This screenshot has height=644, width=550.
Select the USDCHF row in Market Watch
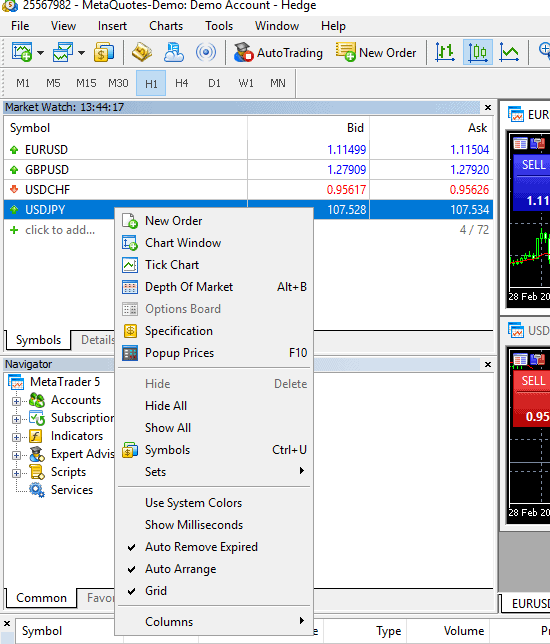tap(249, 190)
